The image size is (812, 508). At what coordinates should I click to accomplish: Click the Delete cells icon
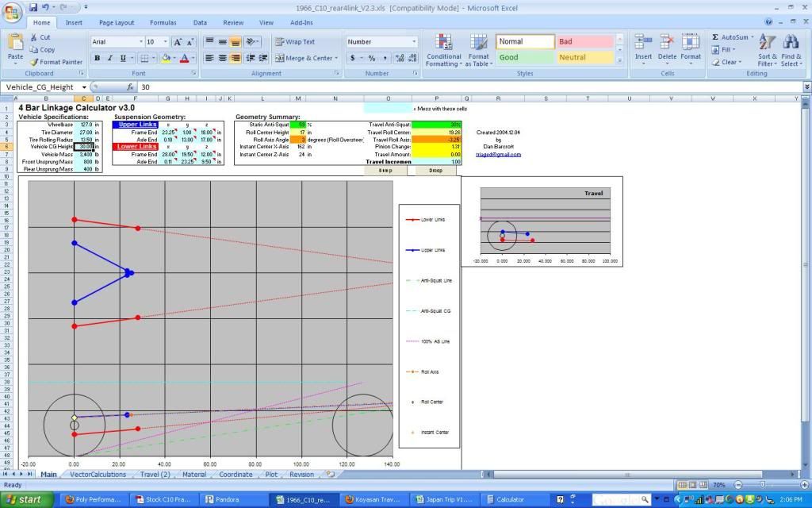coord(667,43)
